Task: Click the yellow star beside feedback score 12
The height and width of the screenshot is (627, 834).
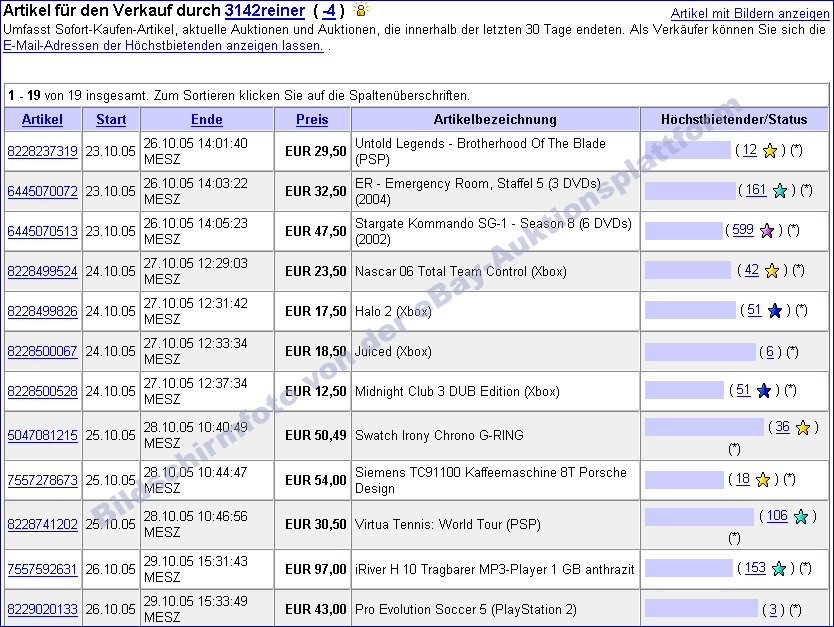Action: point(770,151)
